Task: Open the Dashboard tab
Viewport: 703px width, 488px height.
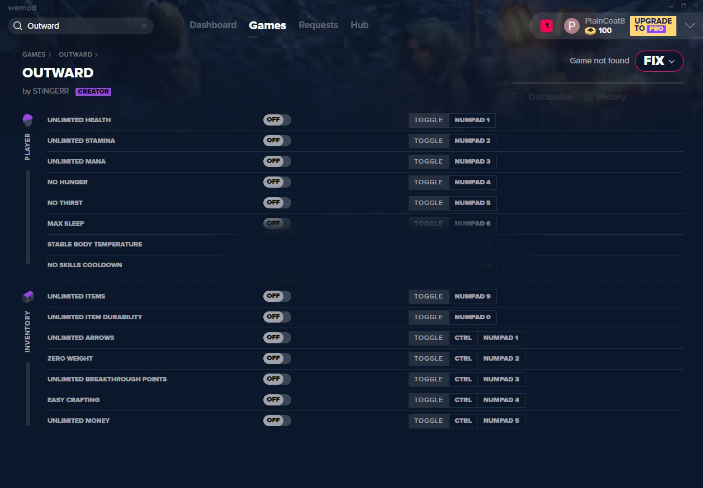Action: [x=213, y=25]
